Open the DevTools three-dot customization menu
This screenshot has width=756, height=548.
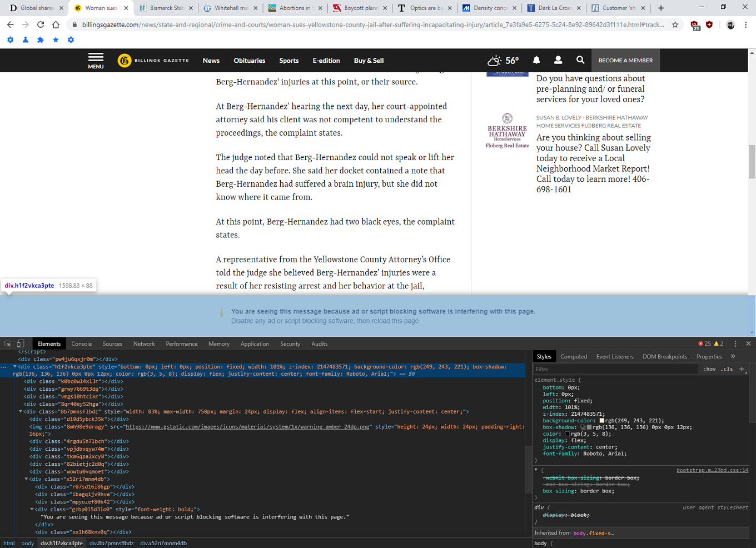[735, 343]
